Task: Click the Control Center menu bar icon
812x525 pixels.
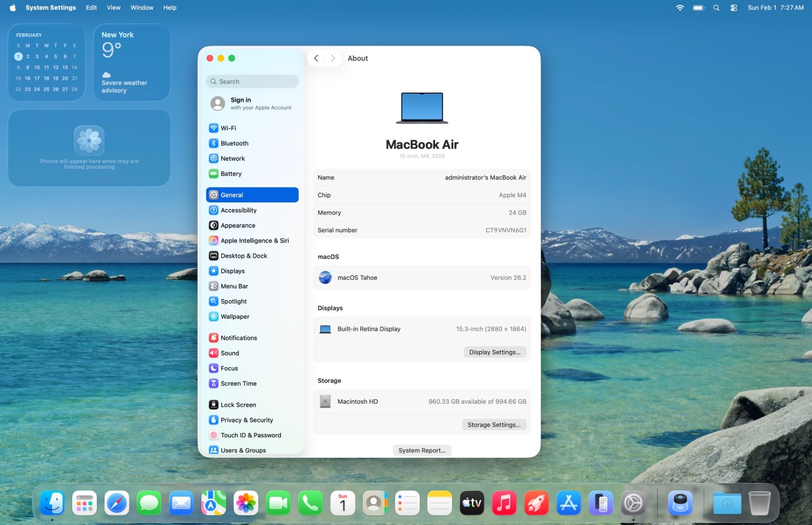Action: tap(733, 8)
